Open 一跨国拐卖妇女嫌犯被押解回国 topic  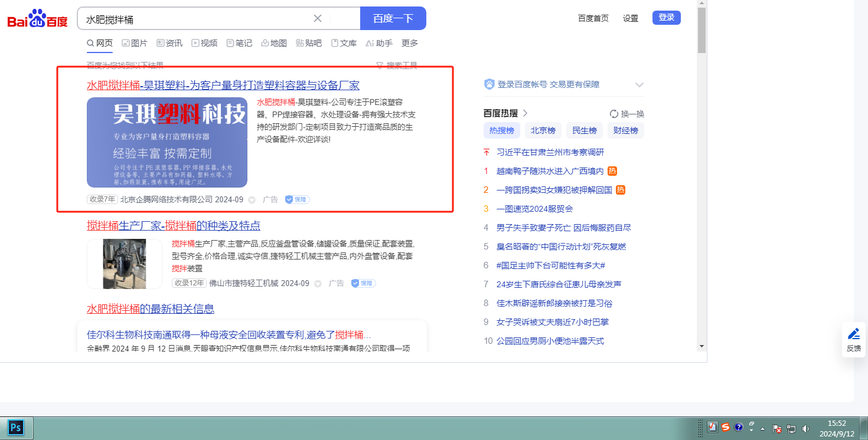pos(554,190)
